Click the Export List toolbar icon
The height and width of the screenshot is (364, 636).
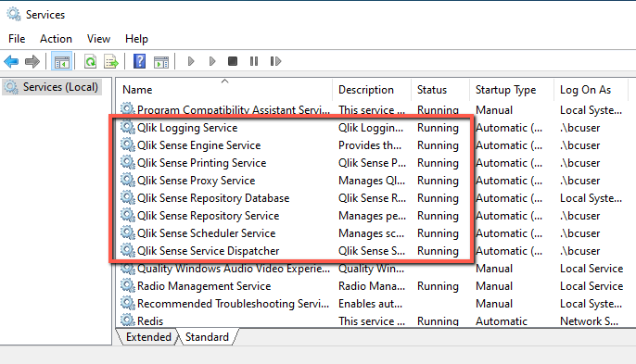[x=111, y=62]
